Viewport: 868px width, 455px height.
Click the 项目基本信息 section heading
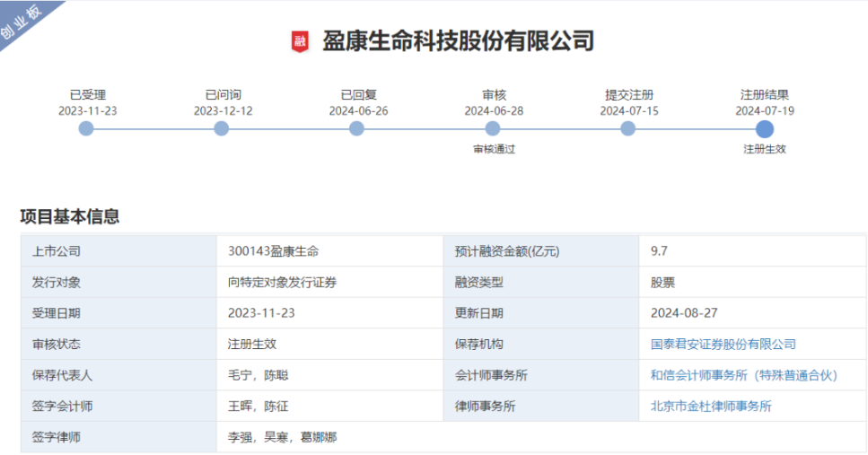(x=70, y=216)
